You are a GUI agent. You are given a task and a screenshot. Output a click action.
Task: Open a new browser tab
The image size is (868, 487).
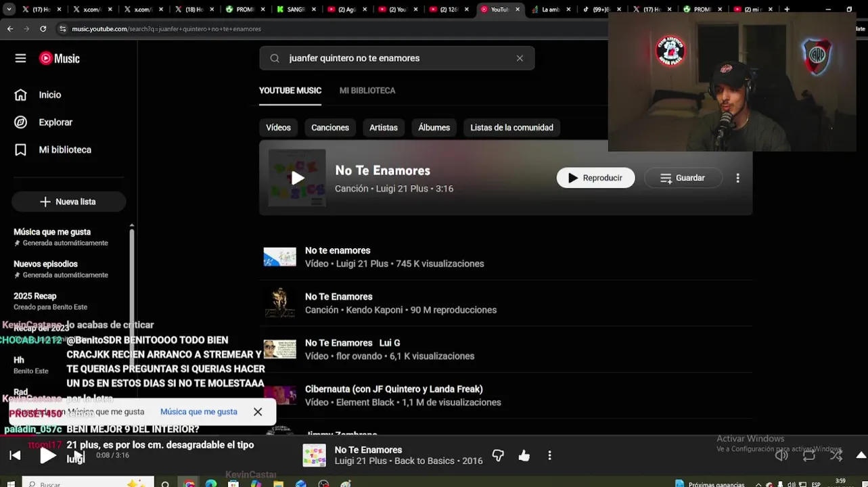tap(787, 9)
